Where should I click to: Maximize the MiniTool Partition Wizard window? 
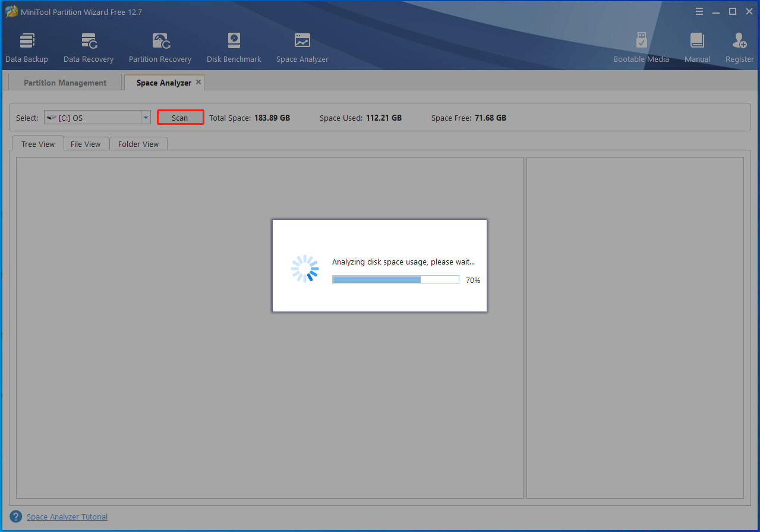(x=733, y=11)
